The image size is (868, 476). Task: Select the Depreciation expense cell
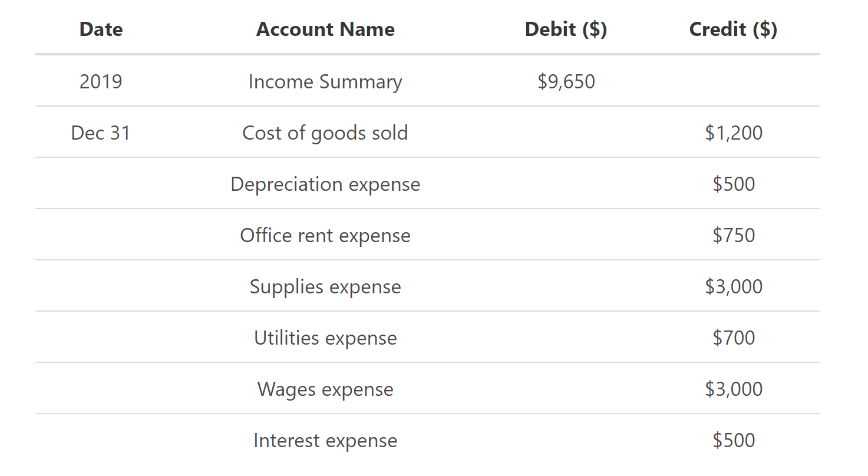[325, 184]
